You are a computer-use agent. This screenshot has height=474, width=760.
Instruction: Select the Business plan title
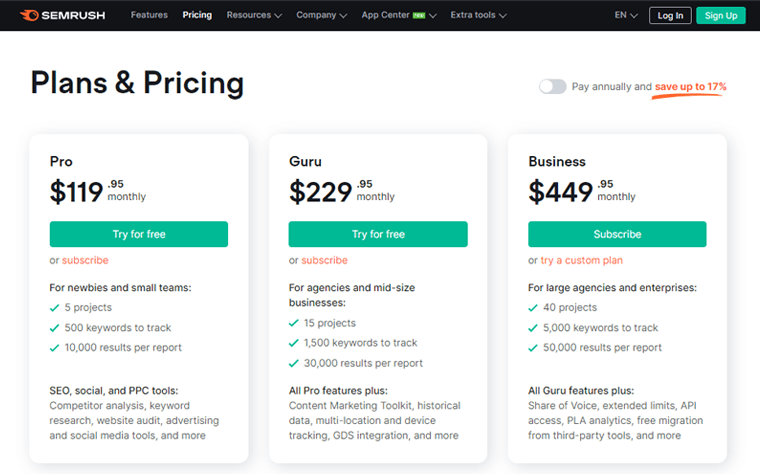pyautogui.click(x=557, y=161)
